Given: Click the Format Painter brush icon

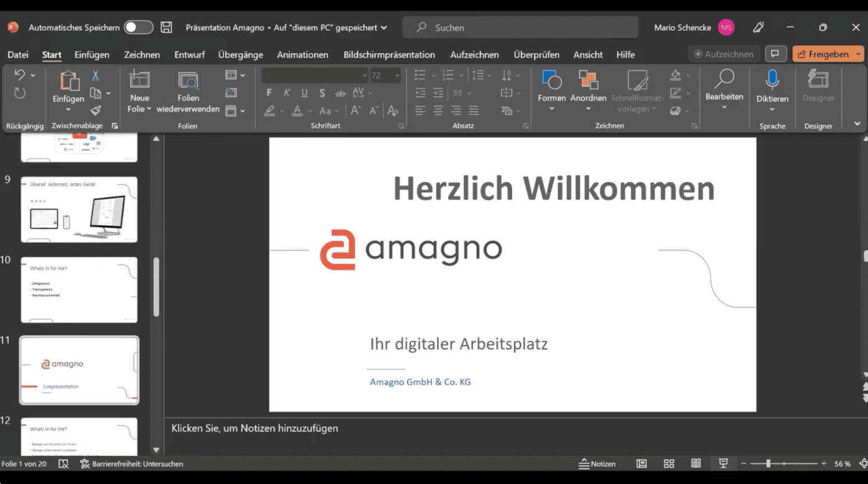Looking at the screenshot, I should click(96, 110).
